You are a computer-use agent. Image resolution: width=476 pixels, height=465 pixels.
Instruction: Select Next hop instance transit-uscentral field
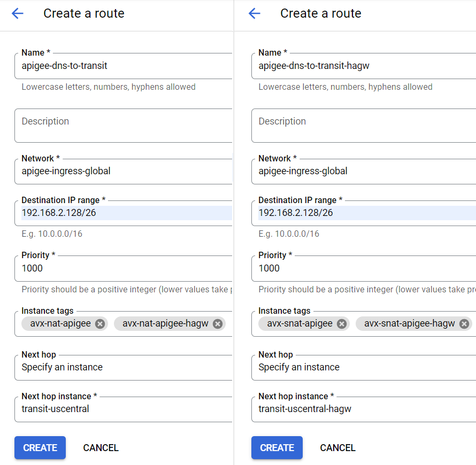pyautogui.click(x=123, y=409)
